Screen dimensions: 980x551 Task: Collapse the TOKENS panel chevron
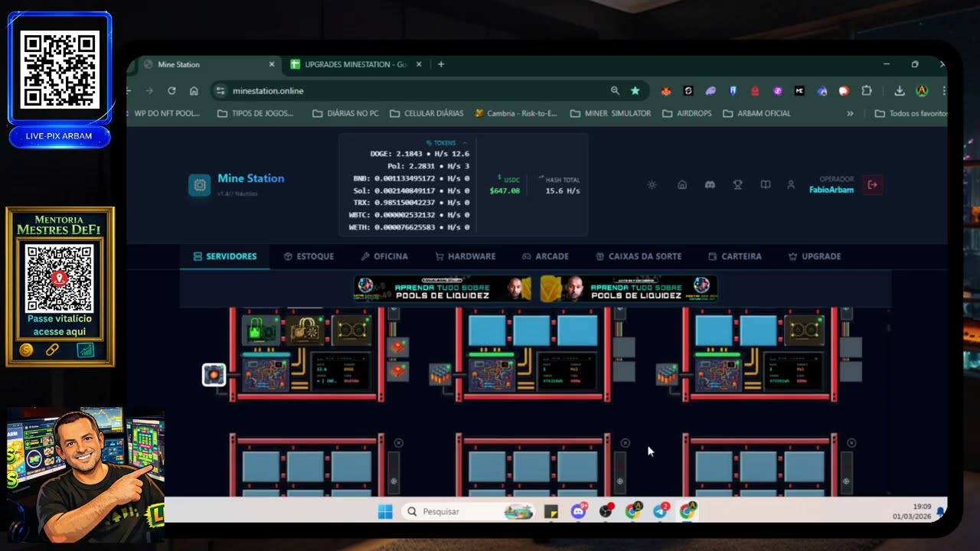(x=465, y=143)
